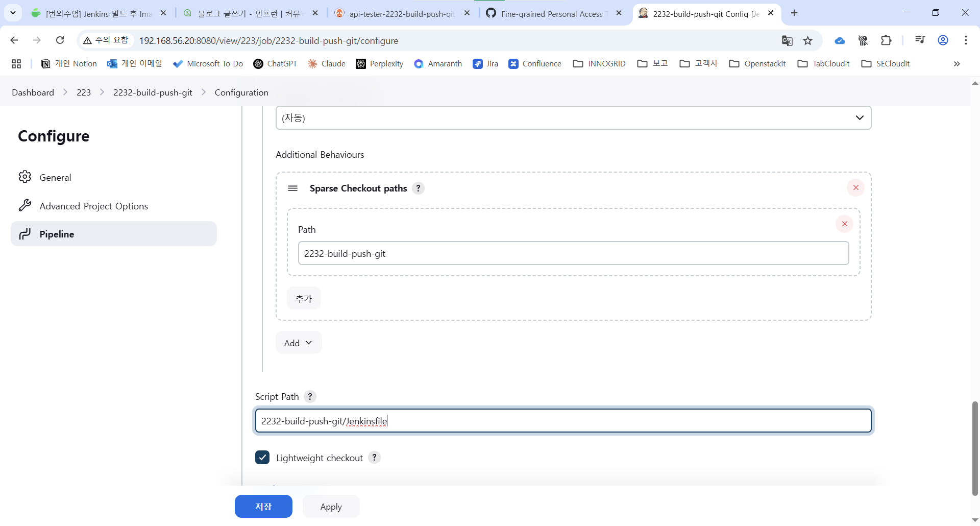The width and height of the screenshot is (980, 526).
Task: Open the Chrome profile avatar
Action: (x=943, y=40)
